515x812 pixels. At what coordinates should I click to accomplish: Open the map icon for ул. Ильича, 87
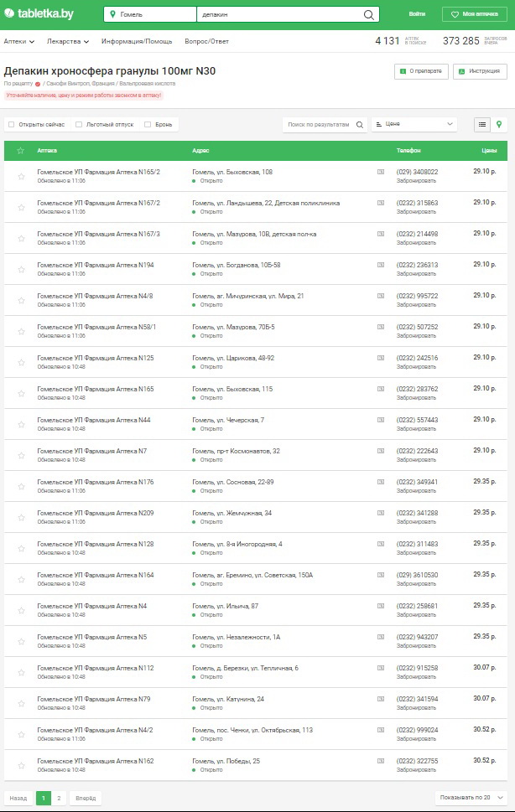(381, 606)
